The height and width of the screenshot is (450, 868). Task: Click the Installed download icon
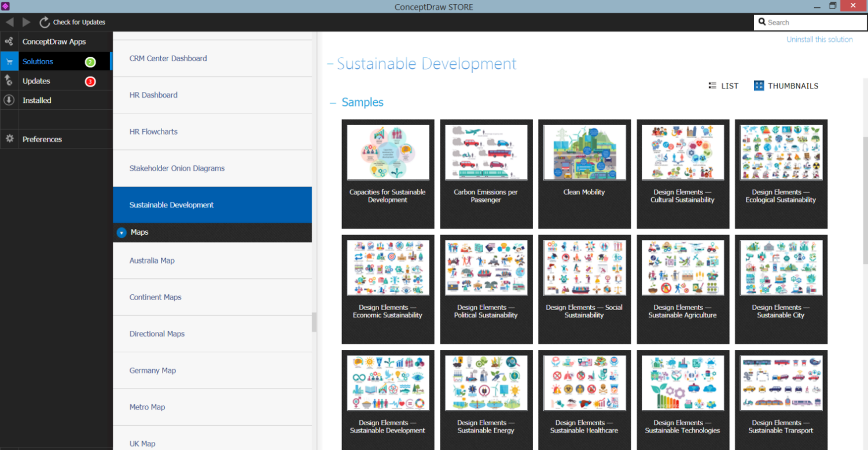coord(9,100)
